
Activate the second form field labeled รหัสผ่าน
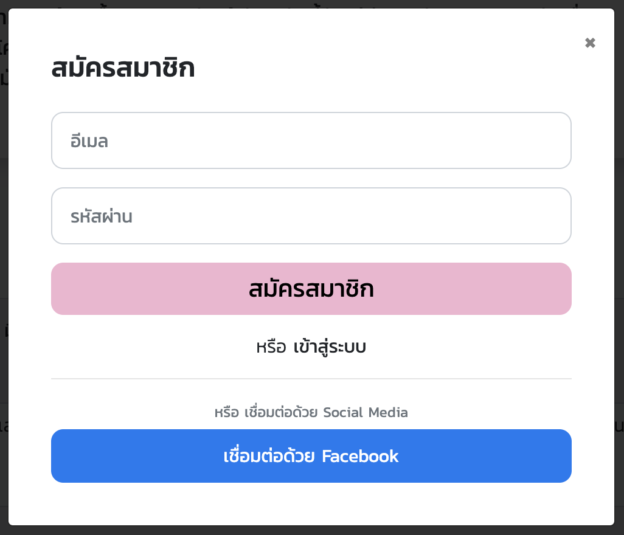click(x=311, y=216)
